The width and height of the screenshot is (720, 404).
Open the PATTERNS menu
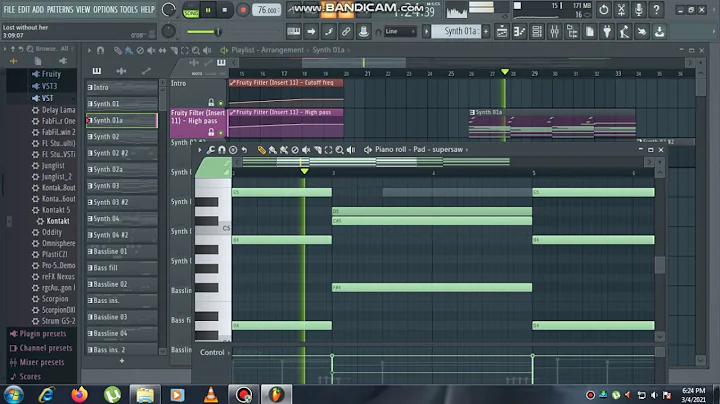pyautogui.click(x=60, y=9)
